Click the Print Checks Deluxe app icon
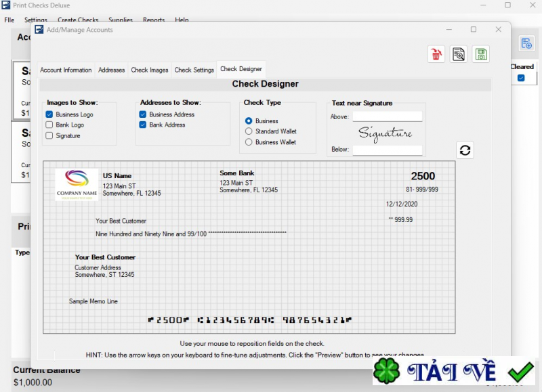The image size is (542, 392). tap(6, 5)
